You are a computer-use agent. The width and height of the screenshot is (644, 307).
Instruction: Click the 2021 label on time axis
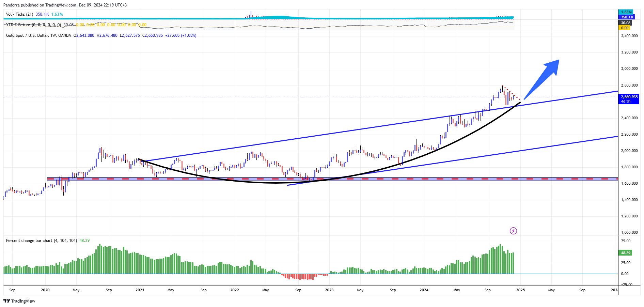(140, 290)
